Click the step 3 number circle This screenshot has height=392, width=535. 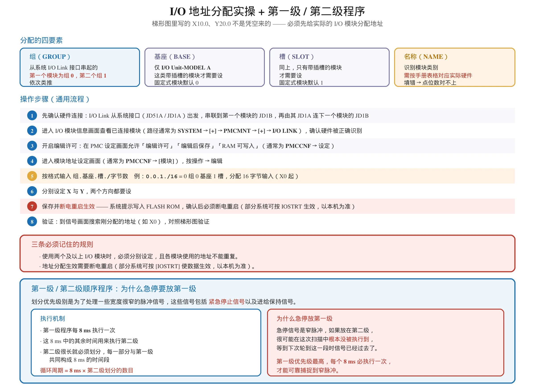click(32, 146)
